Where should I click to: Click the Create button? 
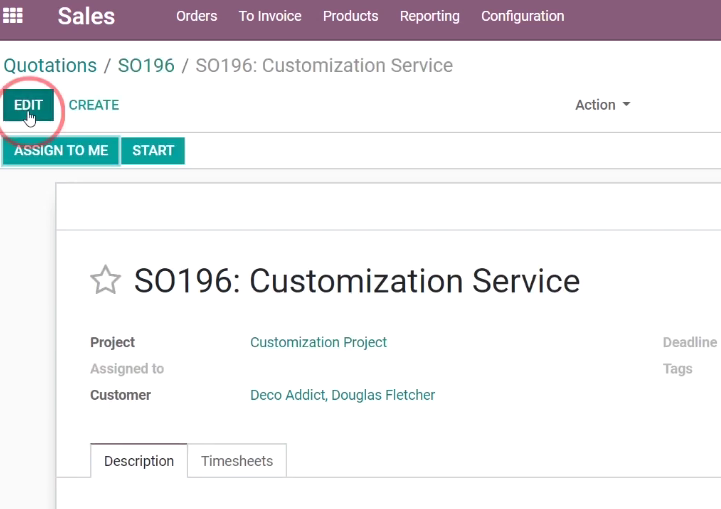[x=94, y=105]
